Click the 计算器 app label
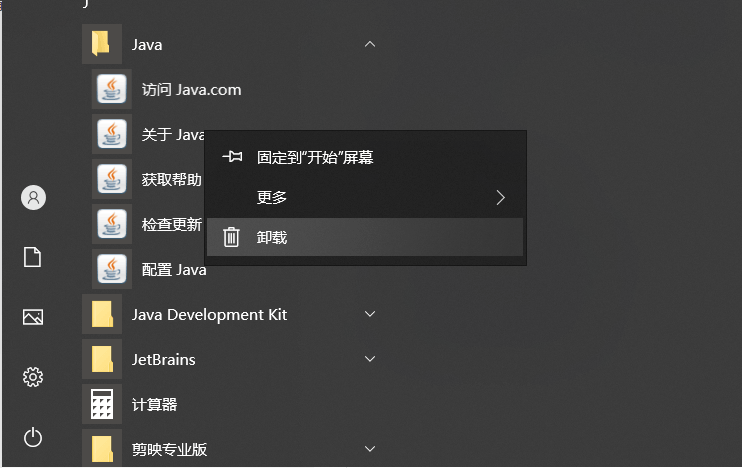742x468 pixels. tap(154, 405)
